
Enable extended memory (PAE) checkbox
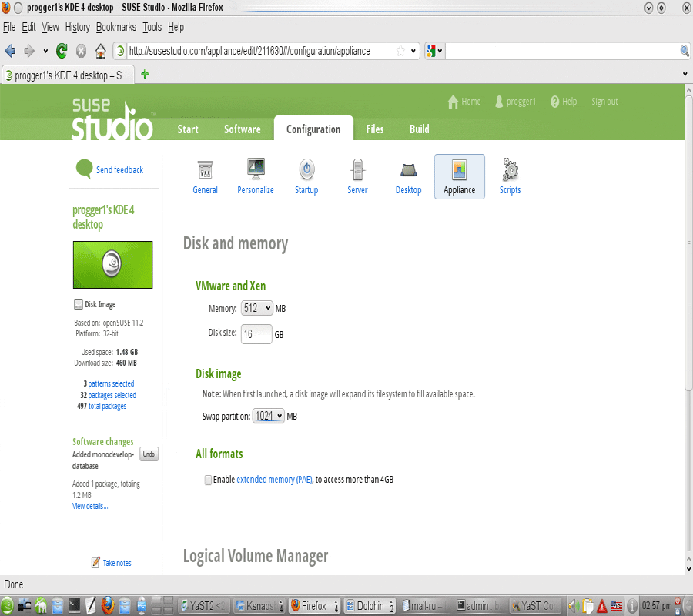(208, 480)
